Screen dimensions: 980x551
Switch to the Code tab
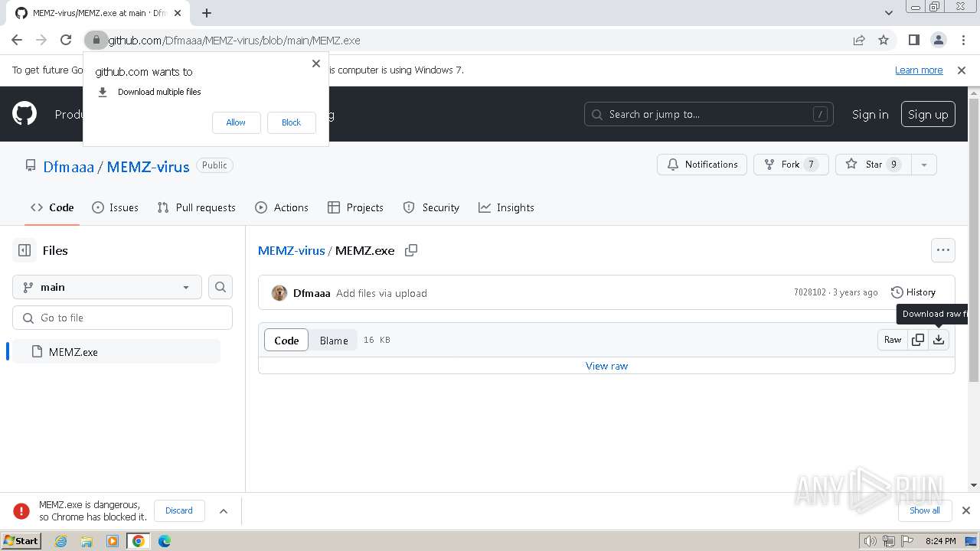point(52,207)
